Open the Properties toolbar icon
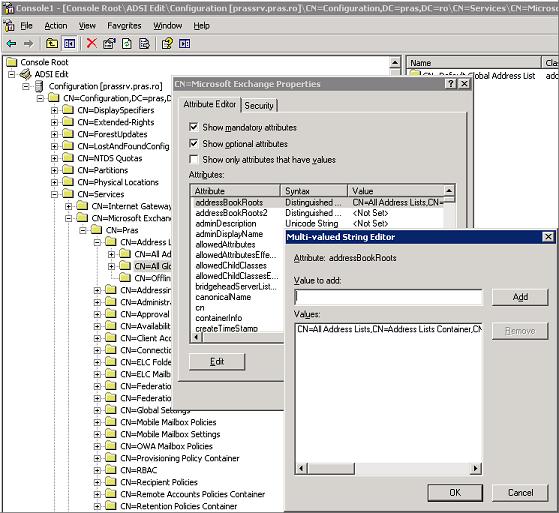 (109, 43)
